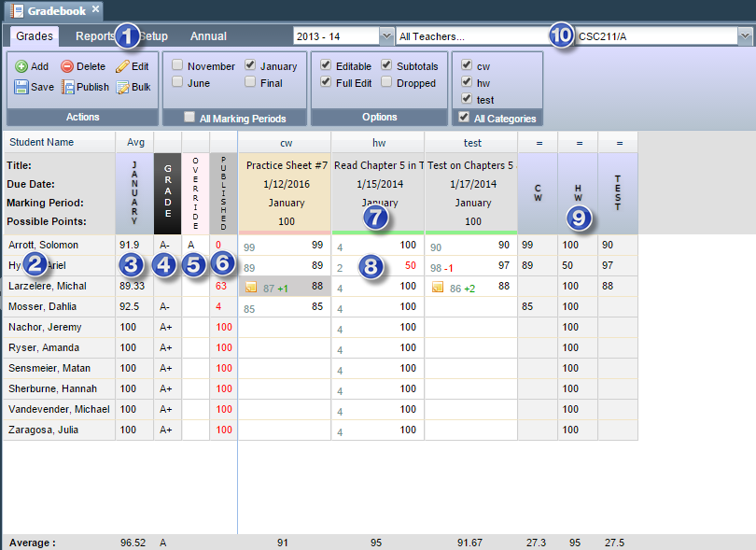Open the note icon on Larzelere's Practice Sheet score
The height and width of the screenshot is (550, 756).
(251, 287)
